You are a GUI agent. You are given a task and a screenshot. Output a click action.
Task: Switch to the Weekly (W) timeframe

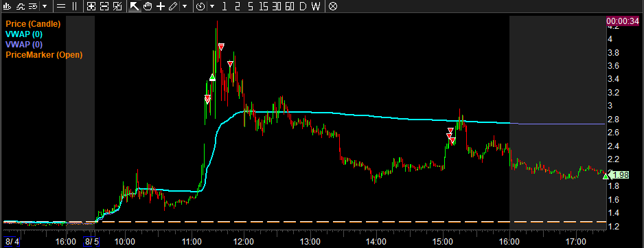[315, 6]
